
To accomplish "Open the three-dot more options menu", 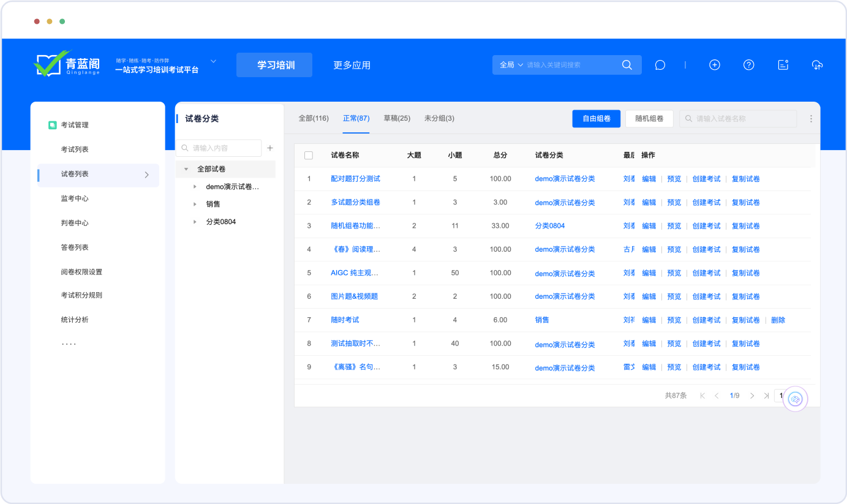I will (811, 119).
